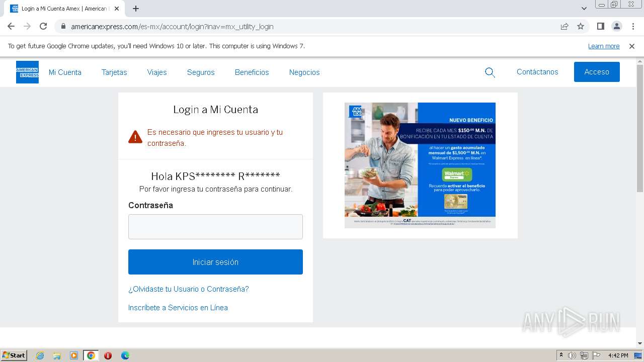Click the share page icon in address bar
The height and width of the screenshot is (362, 644).
(565, 27)
